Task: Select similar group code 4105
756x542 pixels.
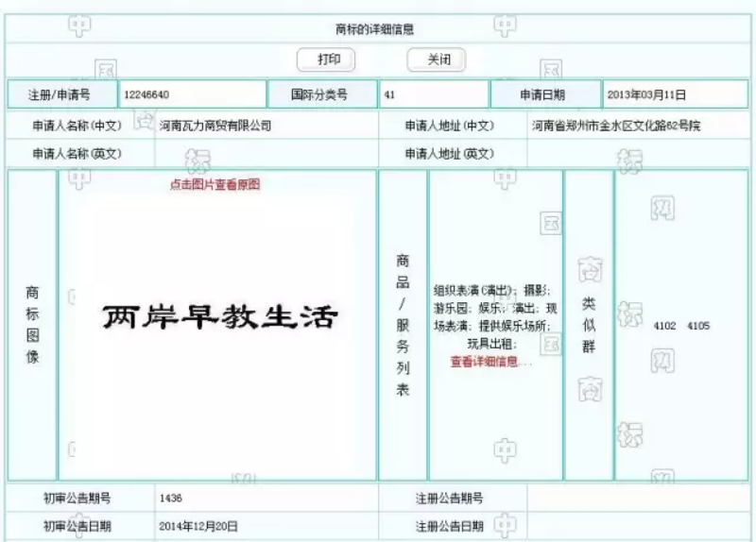Action: pos(698,326)
